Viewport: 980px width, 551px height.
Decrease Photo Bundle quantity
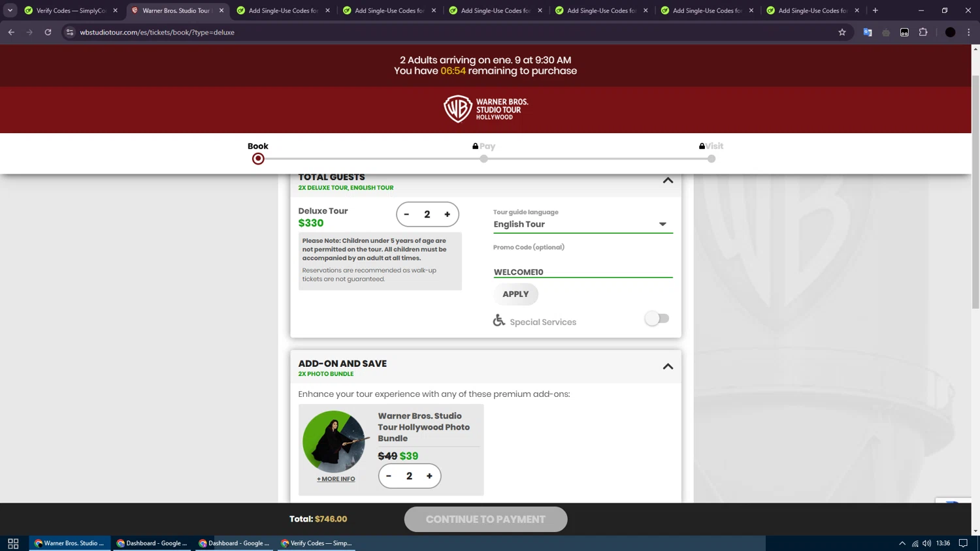(x=389, y=476)
